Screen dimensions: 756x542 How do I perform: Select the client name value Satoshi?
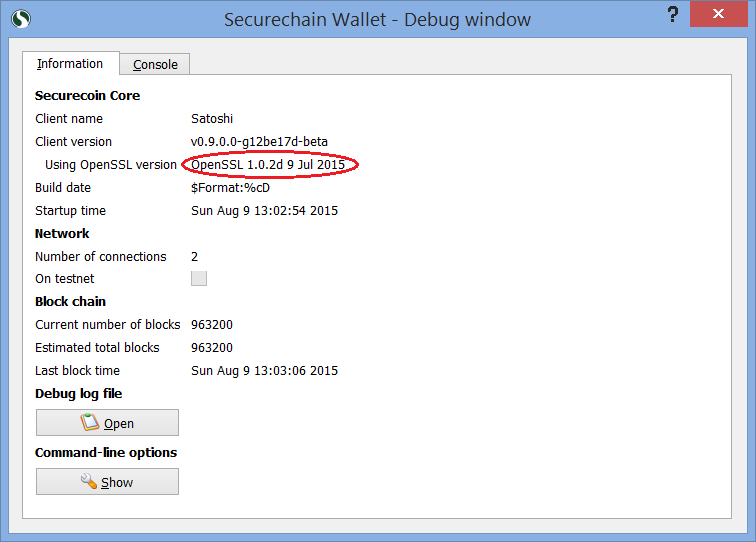coord(212,118)
